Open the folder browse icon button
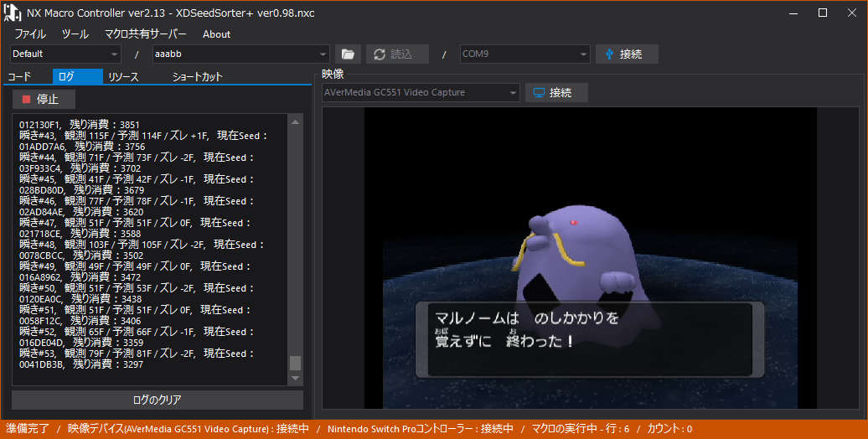This screenshot has width=868, height=439. 348,54
